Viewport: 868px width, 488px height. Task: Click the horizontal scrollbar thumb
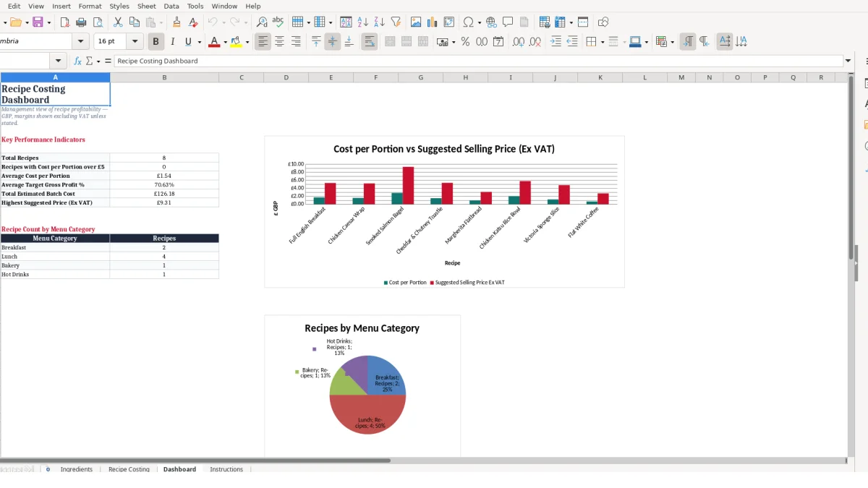pyautogui.click(x=195, y=460)
